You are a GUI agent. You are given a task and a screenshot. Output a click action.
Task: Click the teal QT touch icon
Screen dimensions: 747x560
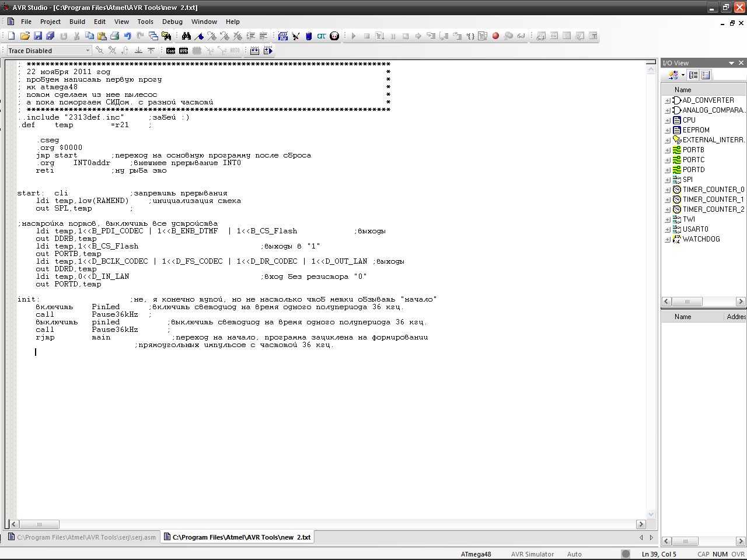click(322, 36)
